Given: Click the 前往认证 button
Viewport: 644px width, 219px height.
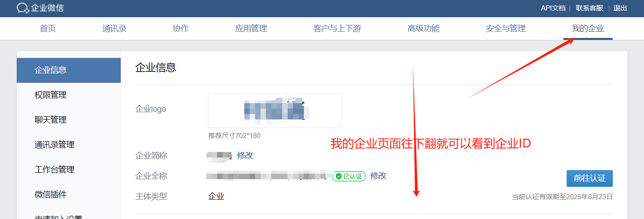Looking at the screenshot, I should [590, 178].
